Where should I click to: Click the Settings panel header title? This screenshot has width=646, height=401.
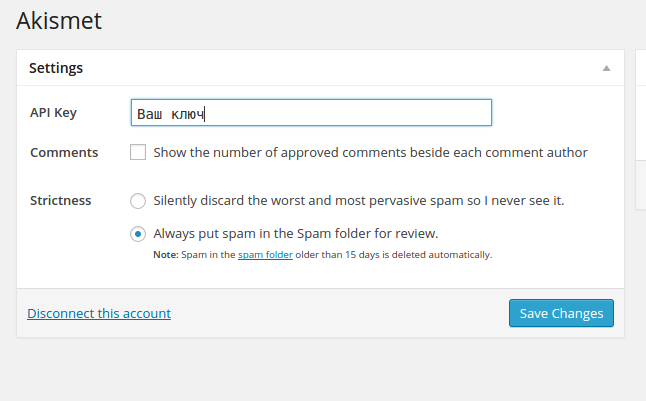click(x=56, y=69)
